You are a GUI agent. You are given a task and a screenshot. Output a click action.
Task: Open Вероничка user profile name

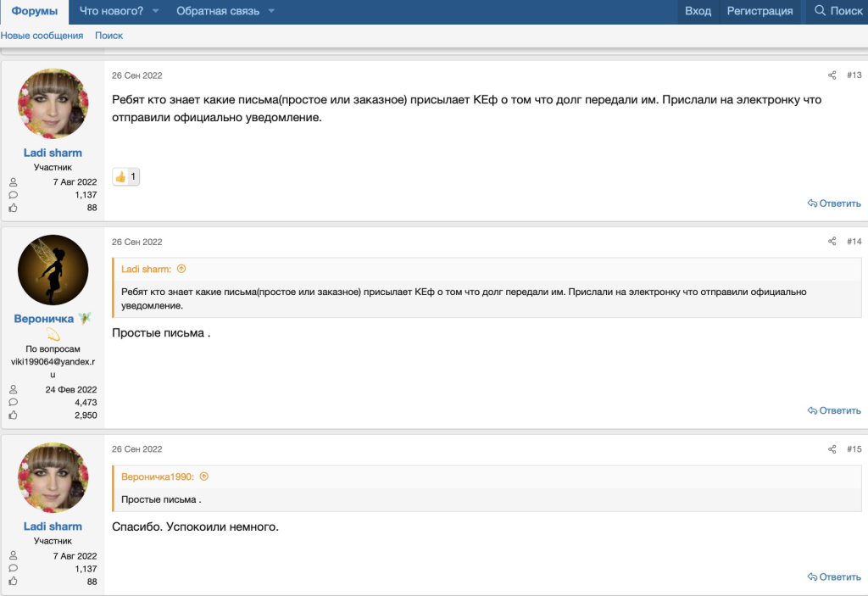(45, 319)
